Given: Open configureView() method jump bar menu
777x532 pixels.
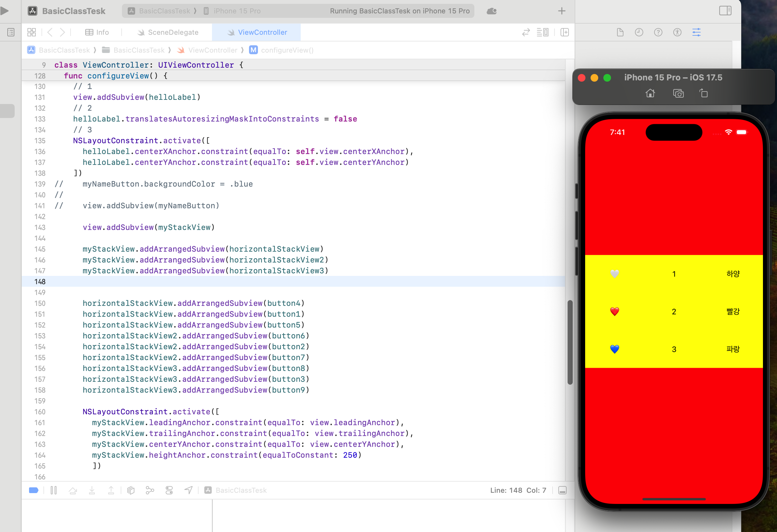Looking at the screenshot, I should (x=282, y=50).
